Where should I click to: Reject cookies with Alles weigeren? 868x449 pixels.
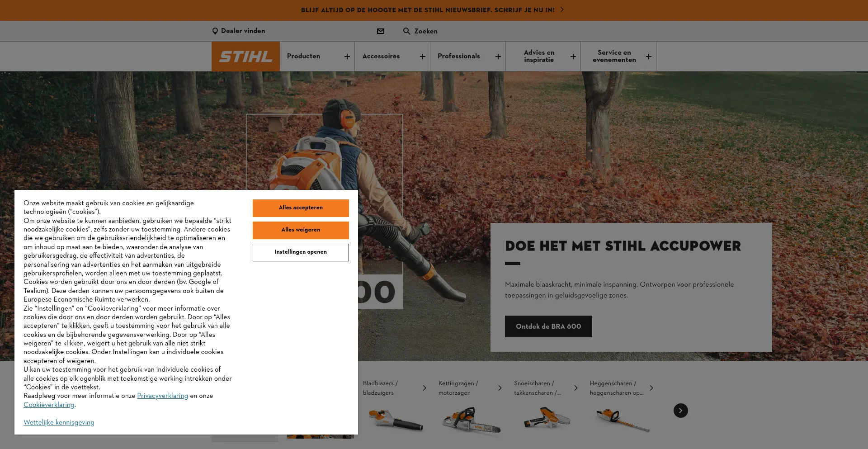301,230
